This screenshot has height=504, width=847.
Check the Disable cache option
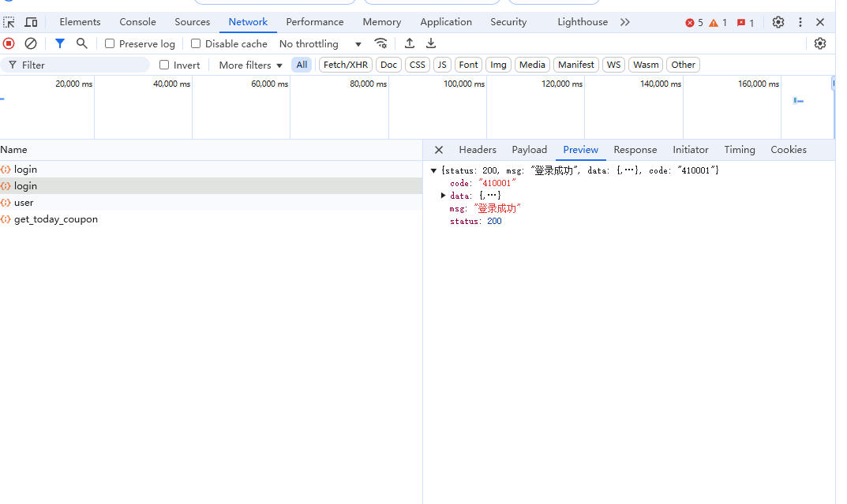(x=196, y=44)
